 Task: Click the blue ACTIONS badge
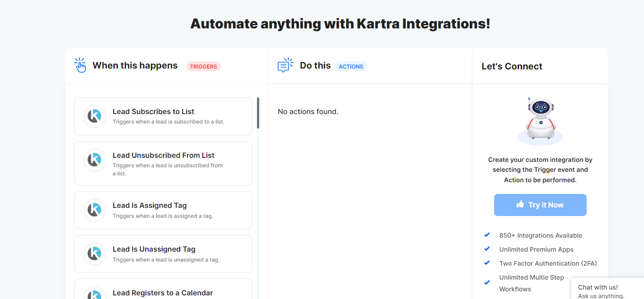pyautogui.click(x=351, y=66)
